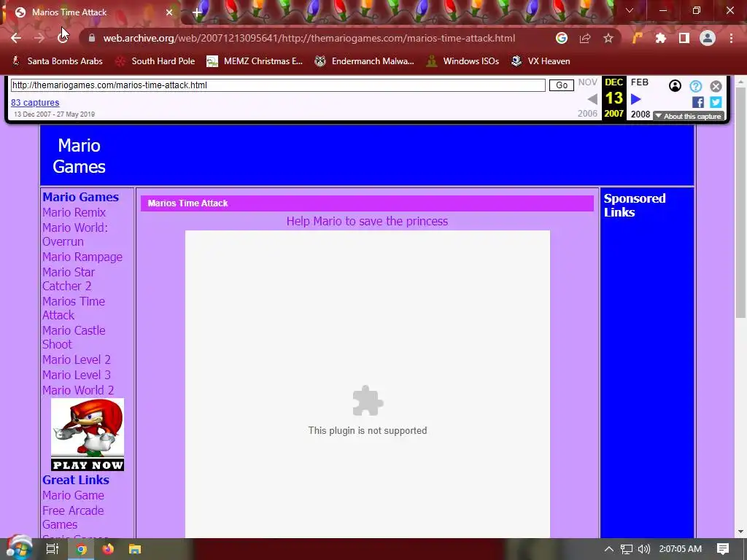Screen dimensions: 747x560
Task: Close the Marios Time Attack tab
Action: tap(169, 12)
